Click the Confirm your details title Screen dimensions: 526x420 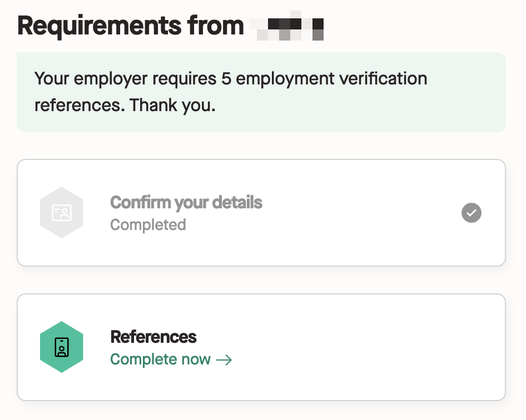[186, 202]
